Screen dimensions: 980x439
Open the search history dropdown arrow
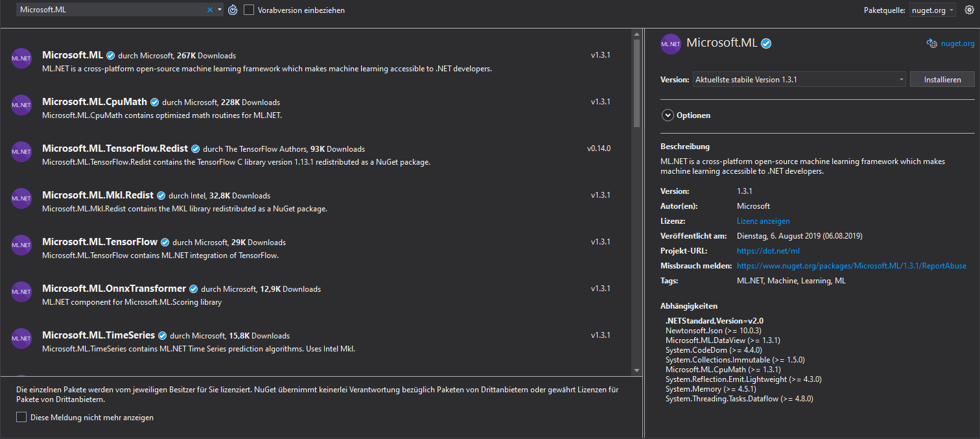219,10
